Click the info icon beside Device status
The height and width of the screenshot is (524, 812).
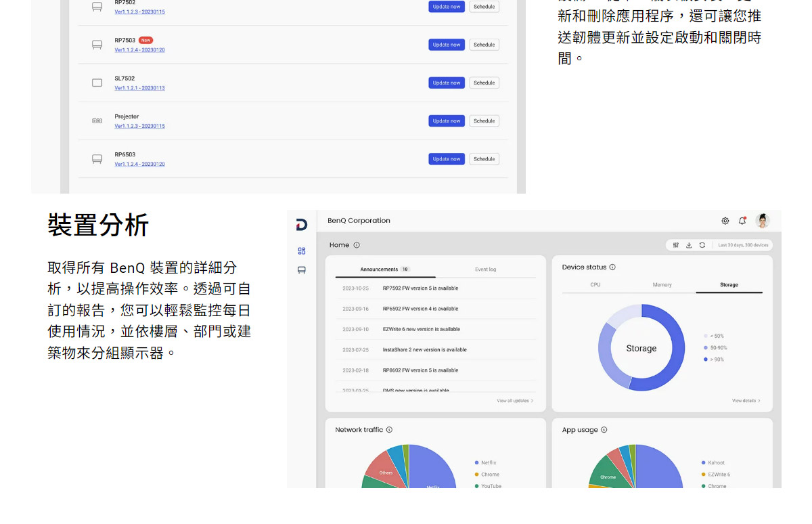tap(612, 267)
